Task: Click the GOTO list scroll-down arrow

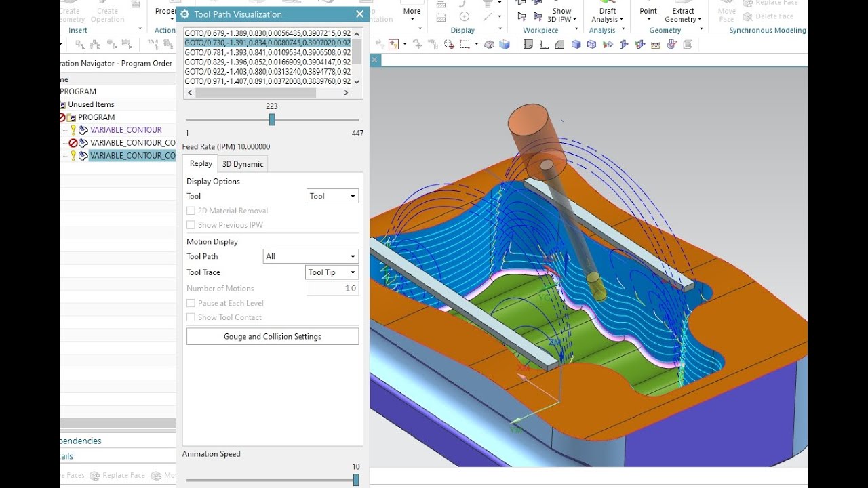Action: [x=357, y=82]
